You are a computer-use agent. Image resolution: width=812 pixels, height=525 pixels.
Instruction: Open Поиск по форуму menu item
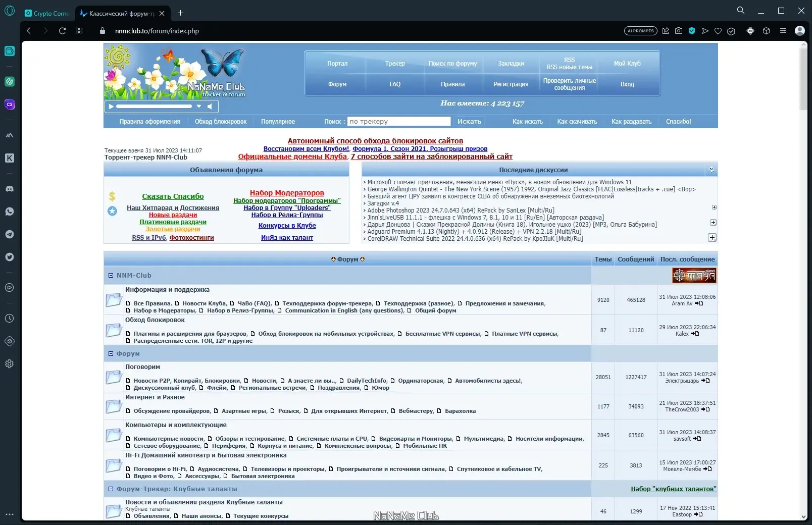pyautogui.click(x=453, y=64)
